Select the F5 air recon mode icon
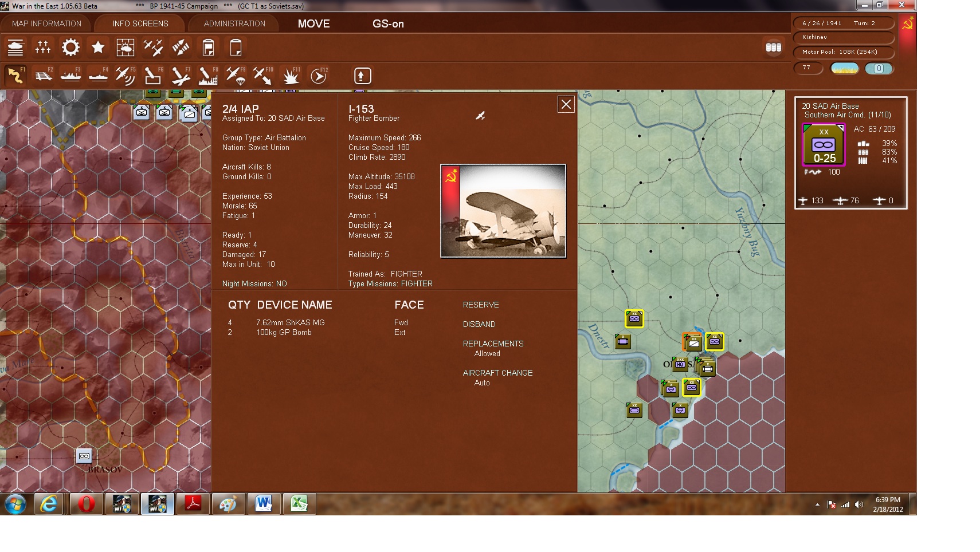980x552 pixels. coord(126,76)
